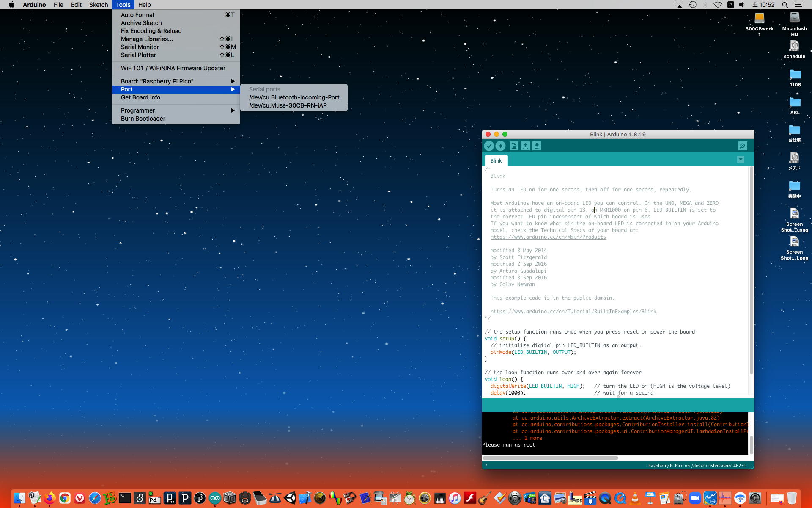Click the Verify checkmark button
The image size is (812, 508).
tap(489, 146)
